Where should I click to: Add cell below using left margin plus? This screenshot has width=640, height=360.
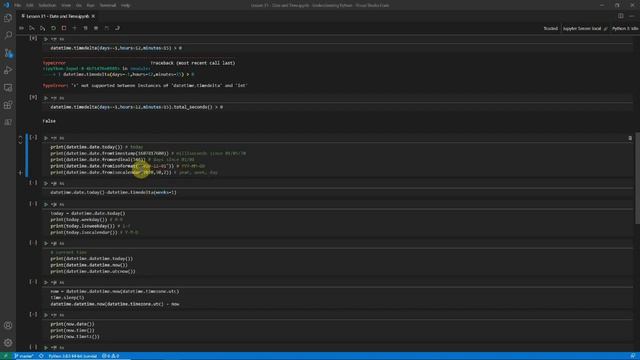(20, 173)
